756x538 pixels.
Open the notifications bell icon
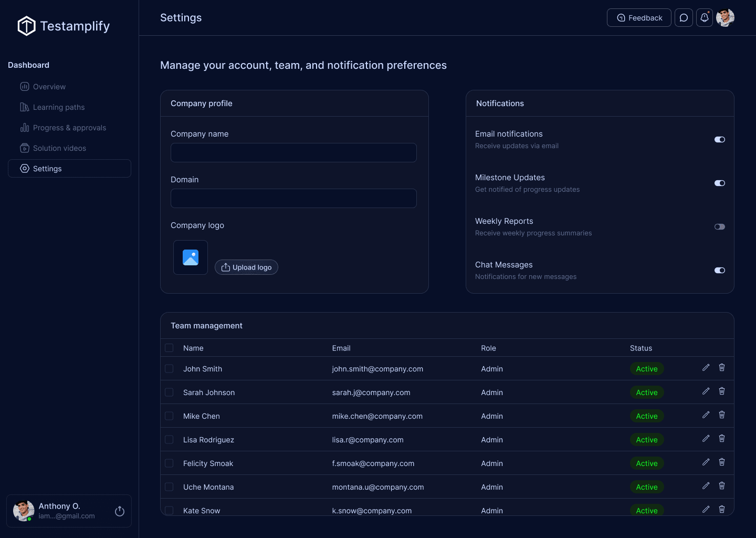coord(705,18)
